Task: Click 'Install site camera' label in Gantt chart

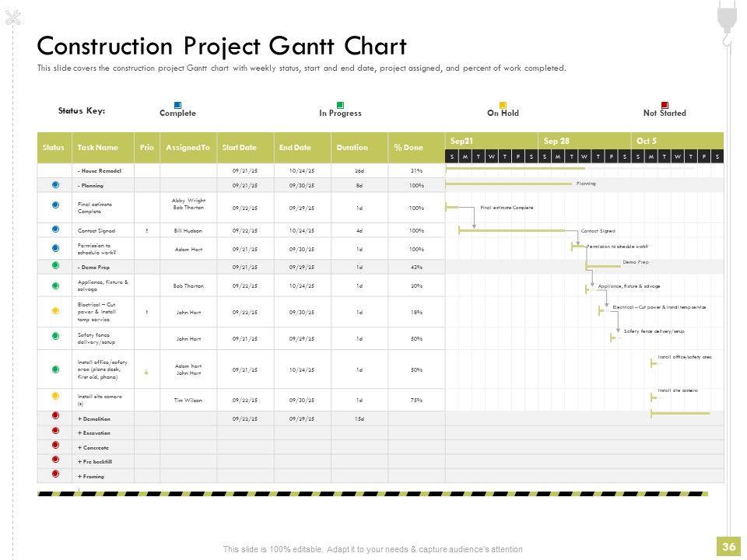Action: click(678, 390)
